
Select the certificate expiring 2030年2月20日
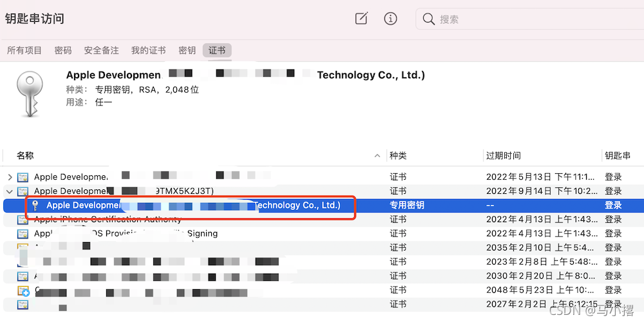tap(324, 276)
